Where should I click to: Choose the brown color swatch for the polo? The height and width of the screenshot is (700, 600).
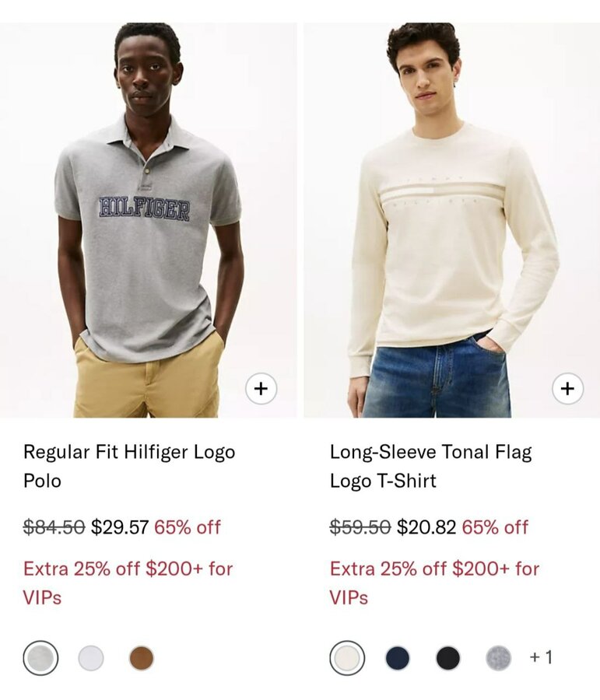pyautogui.click(x=142, y=657)
